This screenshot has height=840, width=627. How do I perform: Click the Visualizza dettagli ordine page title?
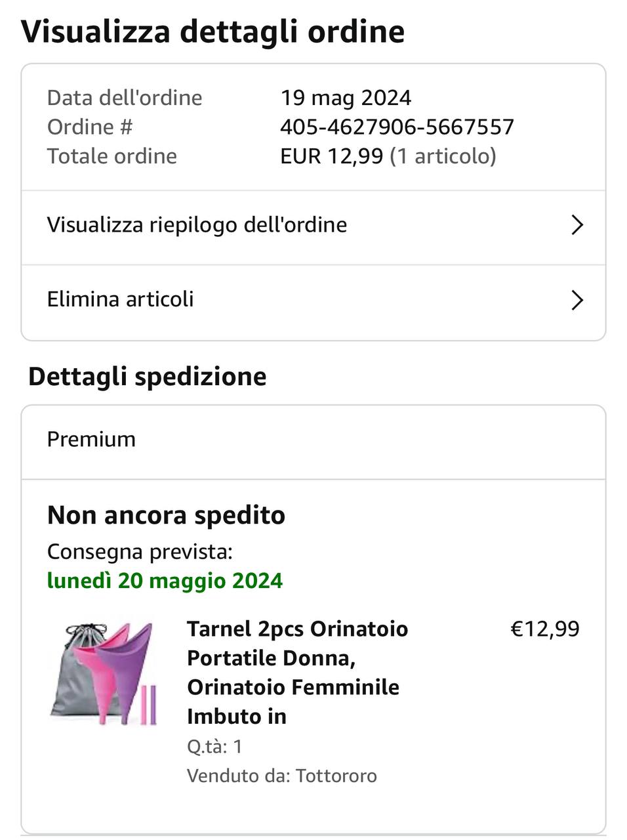pyautogui.click(x=212, y=31)
